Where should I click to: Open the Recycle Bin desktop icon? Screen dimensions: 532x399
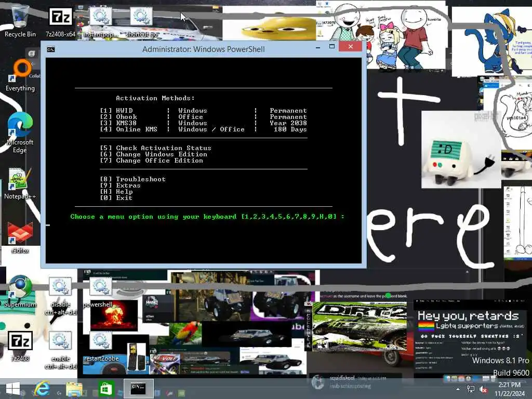pyautogui.click(x=20, y=21)
